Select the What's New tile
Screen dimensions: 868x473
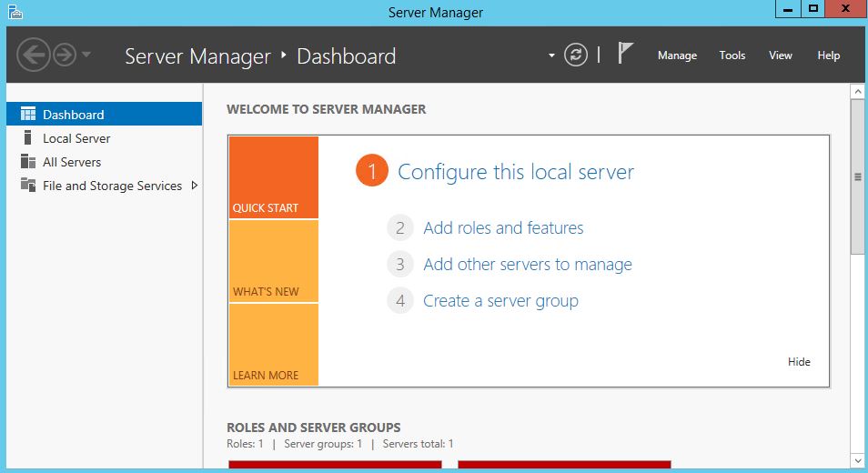274,261
